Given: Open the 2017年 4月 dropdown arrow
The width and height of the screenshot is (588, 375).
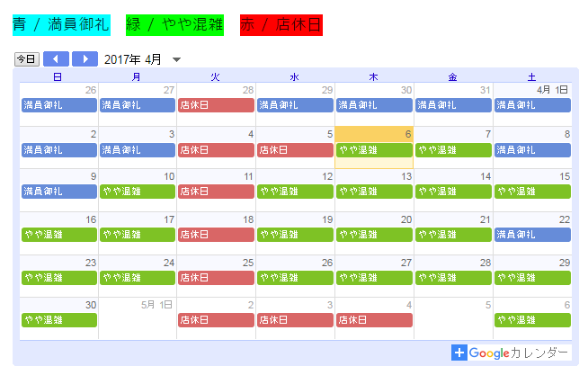Looking at the screenshot, I should click(176, 60).
